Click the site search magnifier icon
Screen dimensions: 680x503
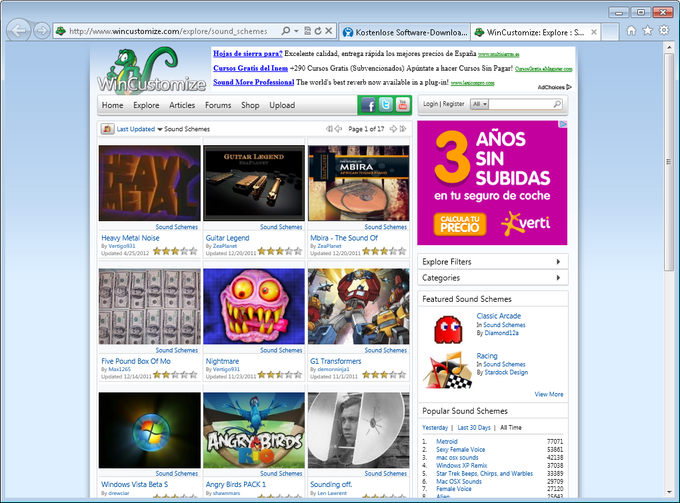click(557, 104)
